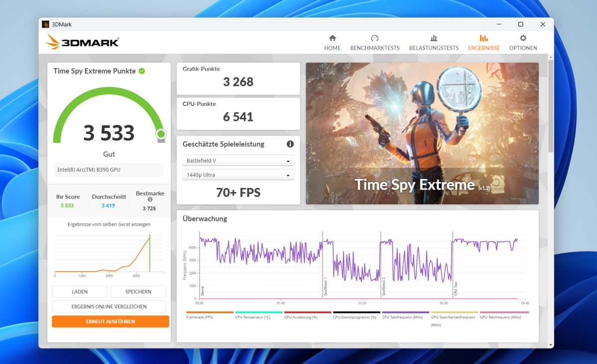597x364 pixels.
Task: Expand the Battlefield V game dropdown
Action: point(239,161)
